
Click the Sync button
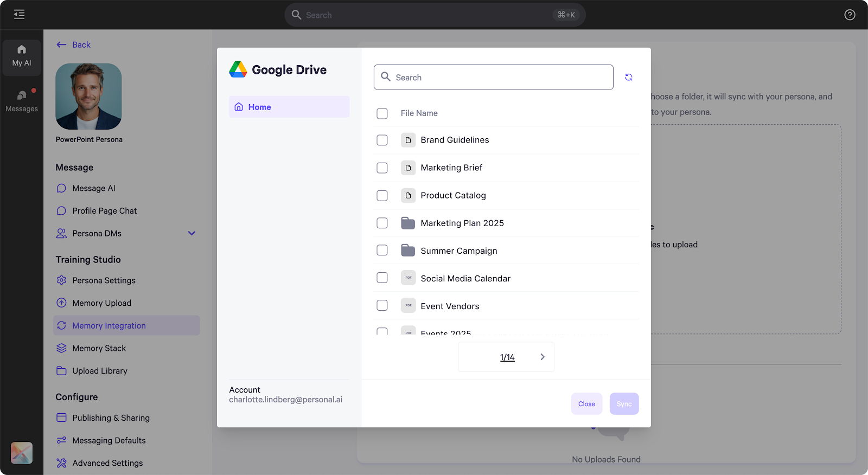pyautogui.click(x=624, y=404)
